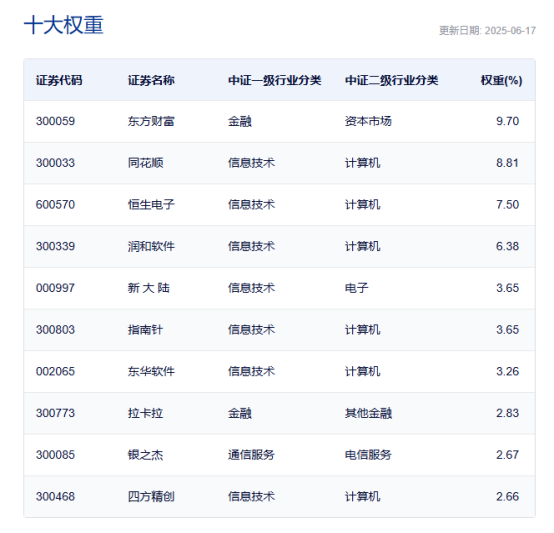This screenshot has height=533, width=554.
Task: Select the 银之杰 row name
Action: click(146, 455)
